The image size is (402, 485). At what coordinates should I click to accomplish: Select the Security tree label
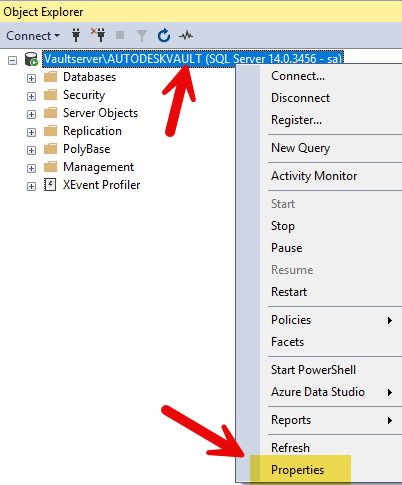click(84, 95)
